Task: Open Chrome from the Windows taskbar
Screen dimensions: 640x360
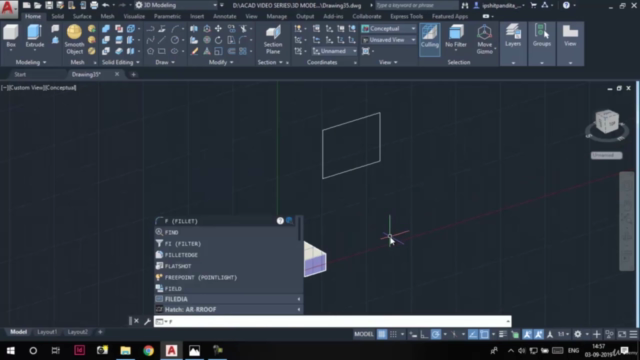Action: coord(148,351)
